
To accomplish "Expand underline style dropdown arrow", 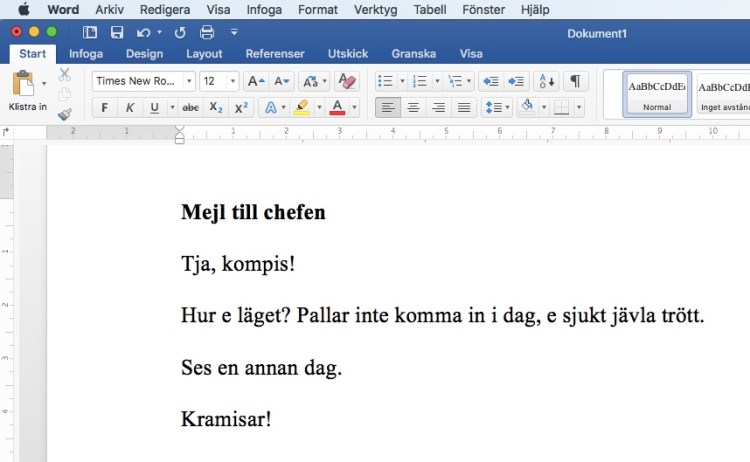I will coord(172,108).
